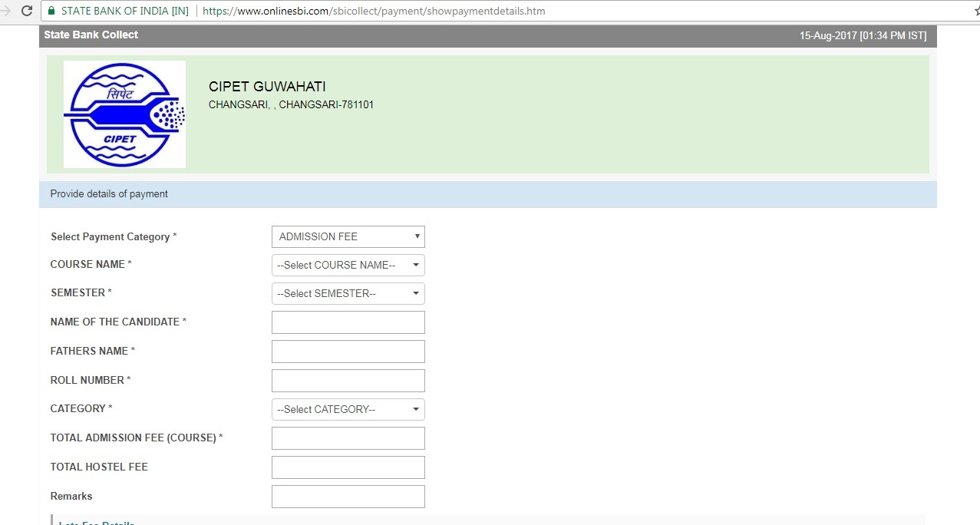Screen dimensions: 980x525
Task: Click the ROLL NUMBER label
Action: pyautogui.click(x=91, y=380)
